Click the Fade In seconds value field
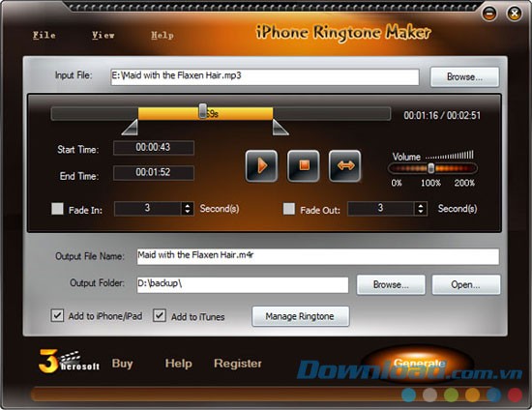This screenshot has height=410, width=532. pos(148,209)
